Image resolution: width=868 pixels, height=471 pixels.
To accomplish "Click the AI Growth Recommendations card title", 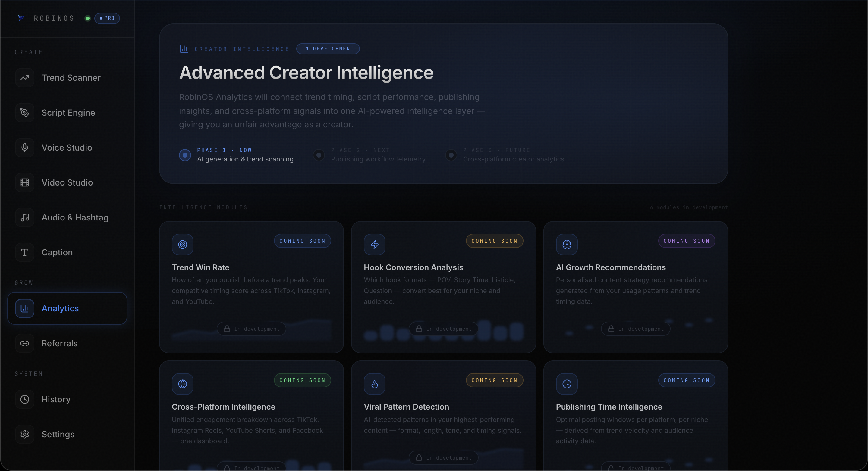I will coord(611,267).
